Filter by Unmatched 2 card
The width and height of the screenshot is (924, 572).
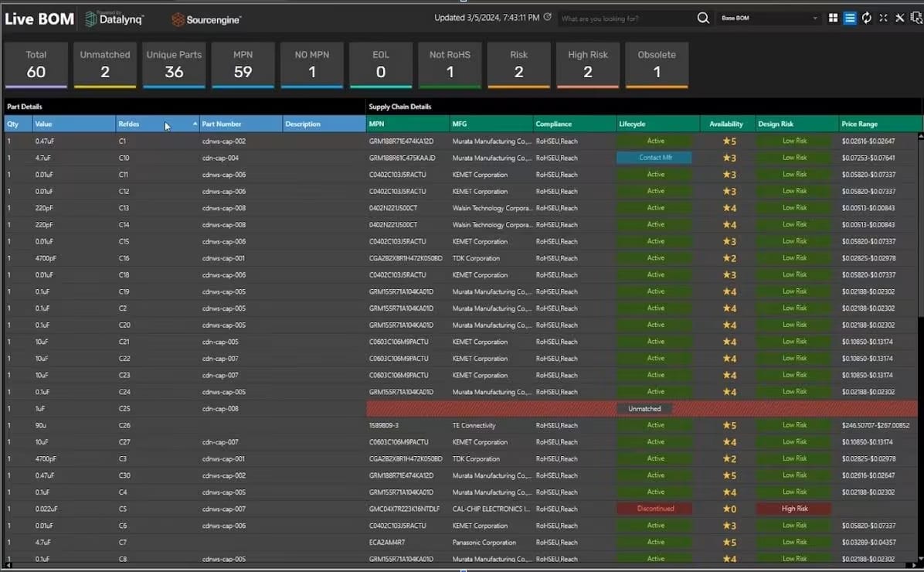105,65
